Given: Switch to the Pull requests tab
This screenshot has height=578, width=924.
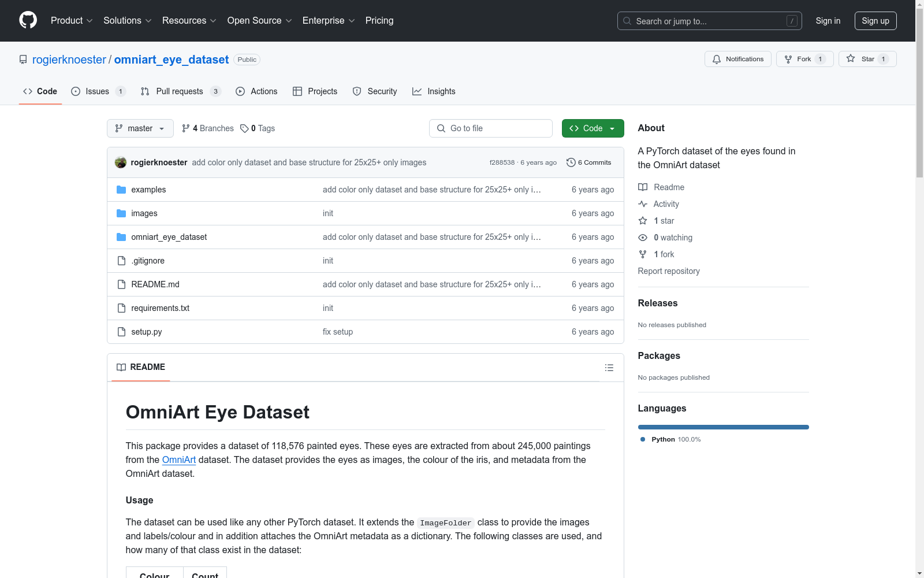Looking at the screenshot, I should 181,91.
